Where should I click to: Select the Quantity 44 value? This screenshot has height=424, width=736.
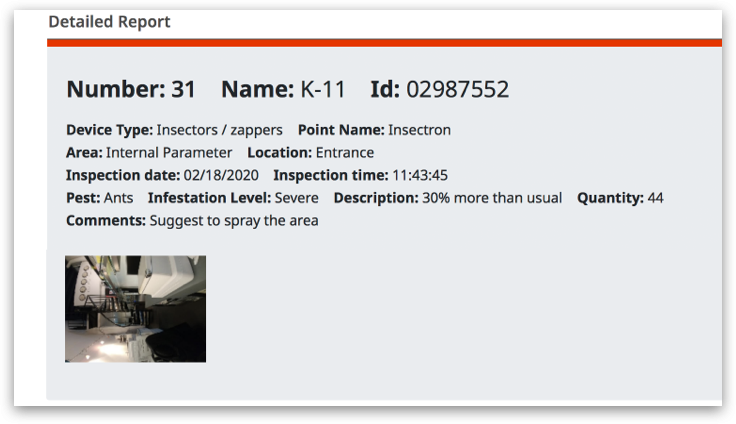point(655,198)
